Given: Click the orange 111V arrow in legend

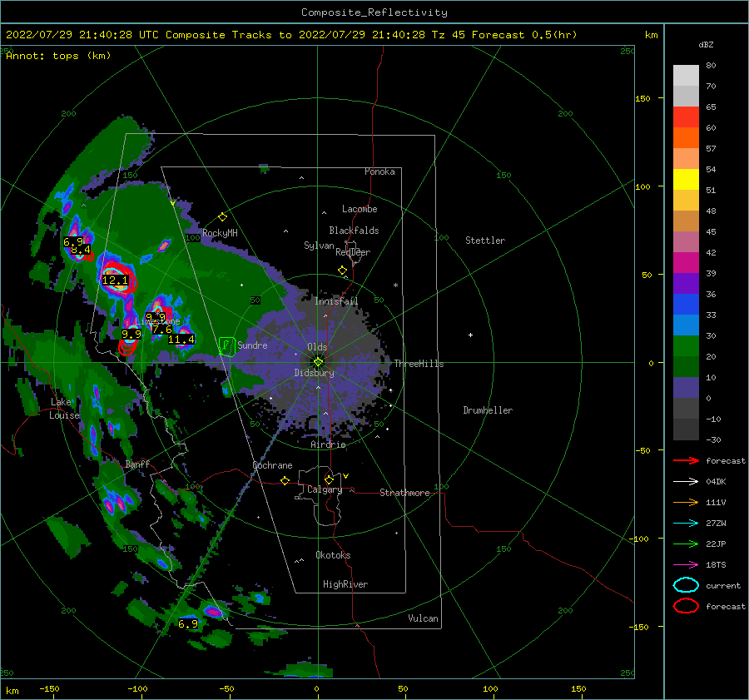Looking at the screenshot, I should (686, 502).
